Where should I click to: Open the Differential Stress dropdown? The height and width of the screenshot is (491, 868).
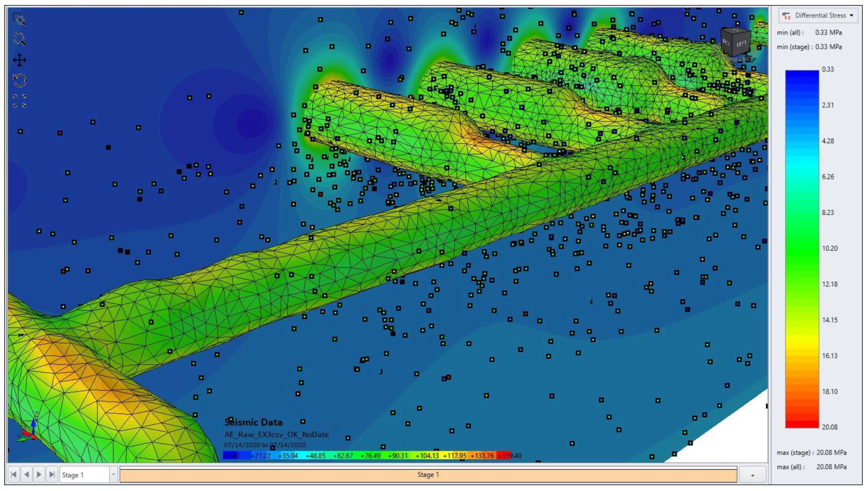pos(852,15)
